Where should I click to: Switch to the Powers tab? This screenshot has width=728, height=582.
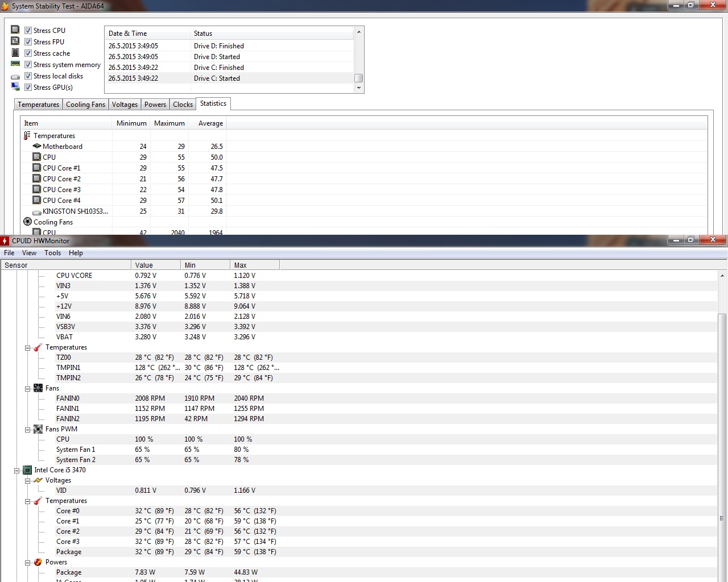[155, 105]
